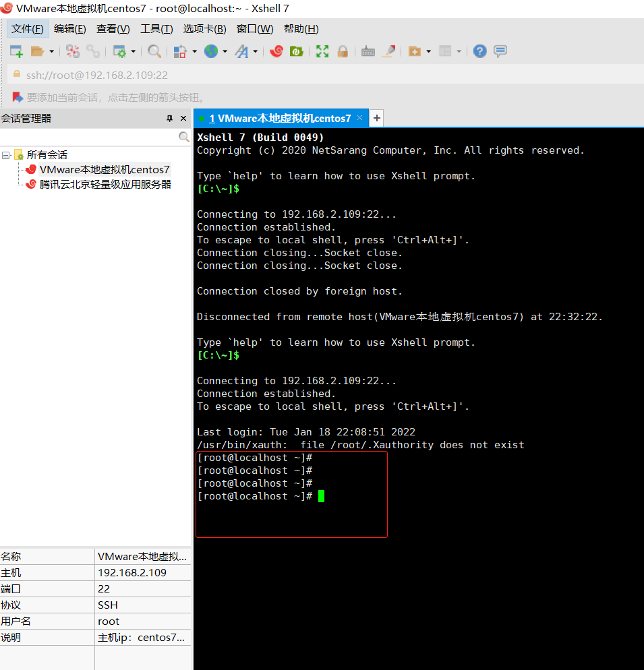Select the 所有会话 folder

click(47, 154)
